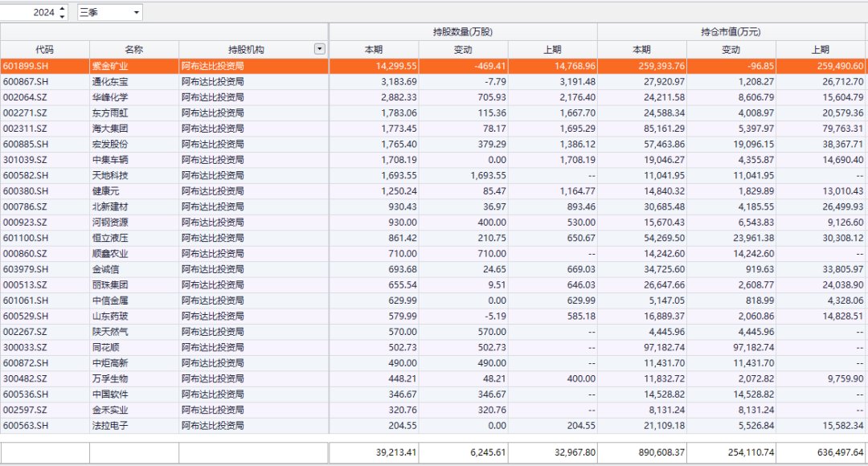This screenshot has width=868, height=466.
Task: Decrease the year with the spinner down arrow
Action: point(63,16)
